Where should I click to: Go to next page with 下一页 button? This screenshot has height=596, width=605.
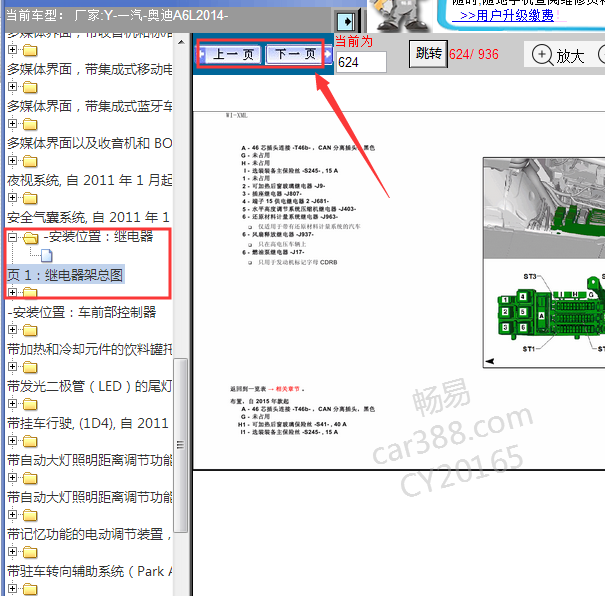click(295, 54)
